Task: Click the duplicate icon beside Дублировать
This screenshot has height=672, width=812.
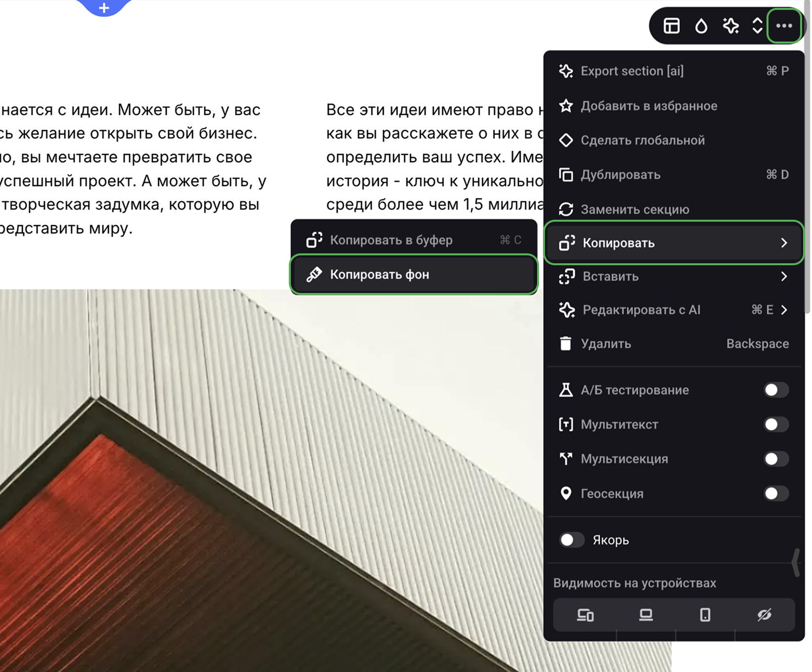Action: [x=566, y=175]
